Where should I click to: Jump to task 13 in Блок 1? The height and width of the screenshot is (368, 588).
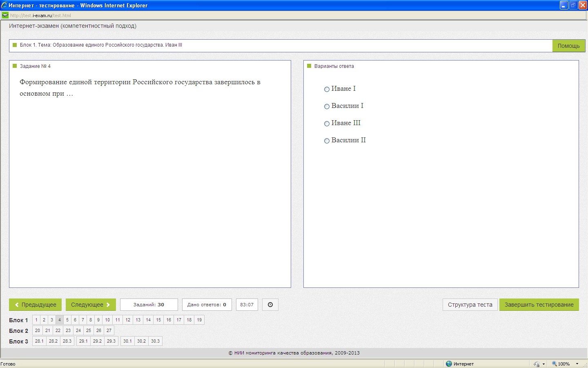[x=138, y=320]
